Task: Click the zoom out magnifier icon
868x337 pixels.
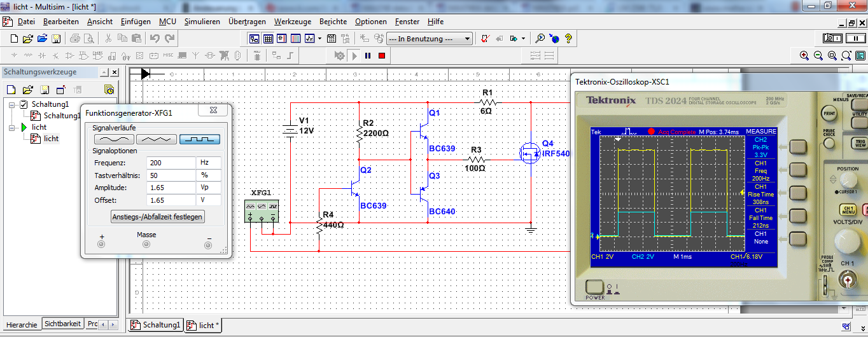Action: tap(818, 55)
